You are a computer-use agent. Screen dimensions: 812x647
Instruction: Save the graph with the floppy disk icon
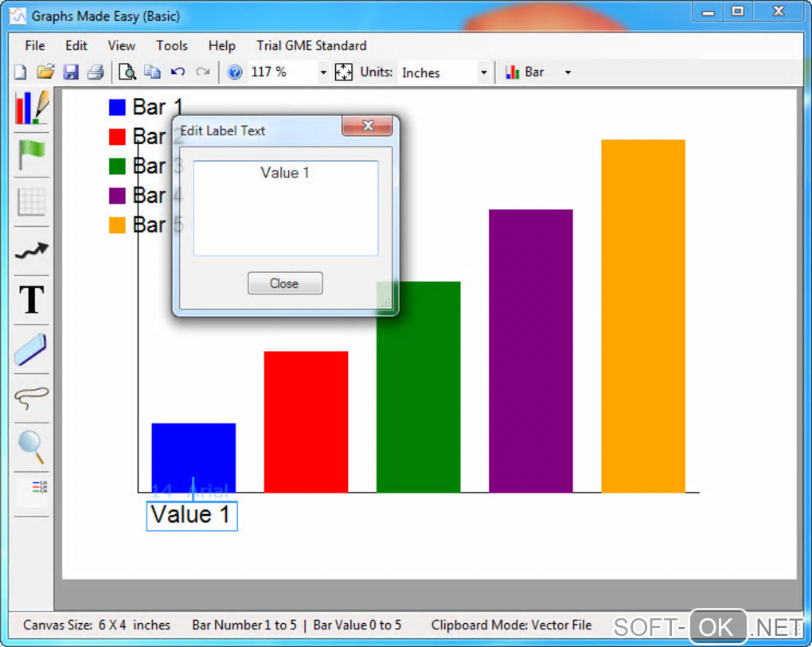click(71, 72)
